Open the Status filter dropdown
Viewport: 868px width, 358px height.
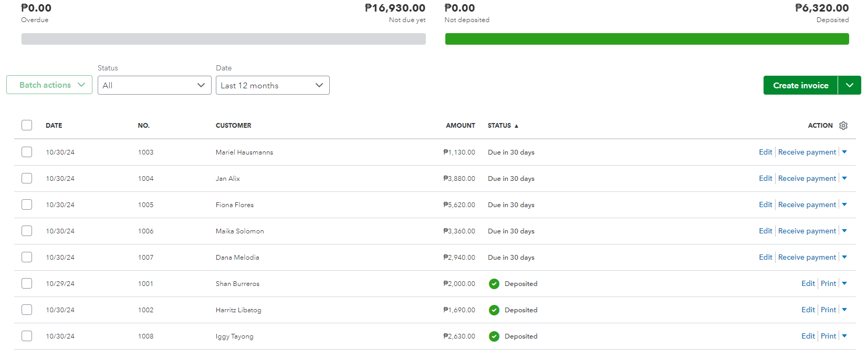[154, 85]
